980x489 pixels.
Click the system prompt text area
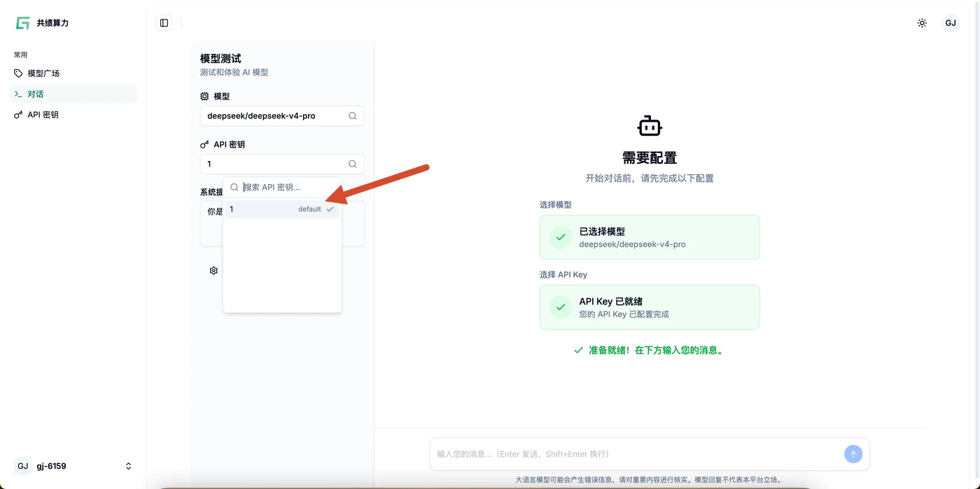tap(282, 224)
